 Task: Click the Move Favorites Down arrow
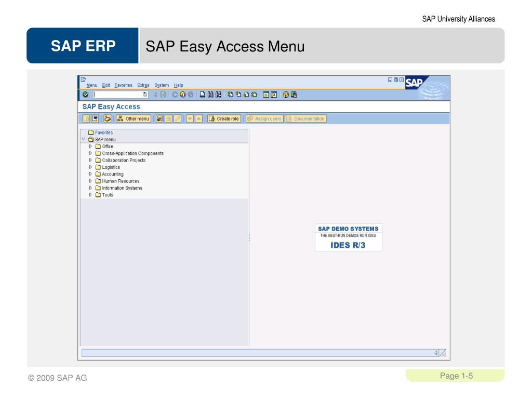190,119
